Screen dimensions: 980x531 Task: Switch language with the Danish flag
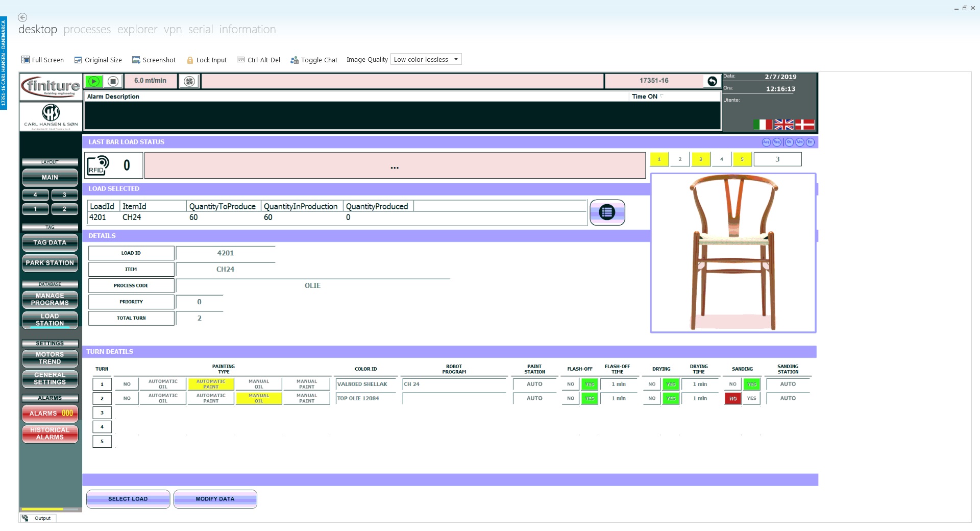coord(805,124)
